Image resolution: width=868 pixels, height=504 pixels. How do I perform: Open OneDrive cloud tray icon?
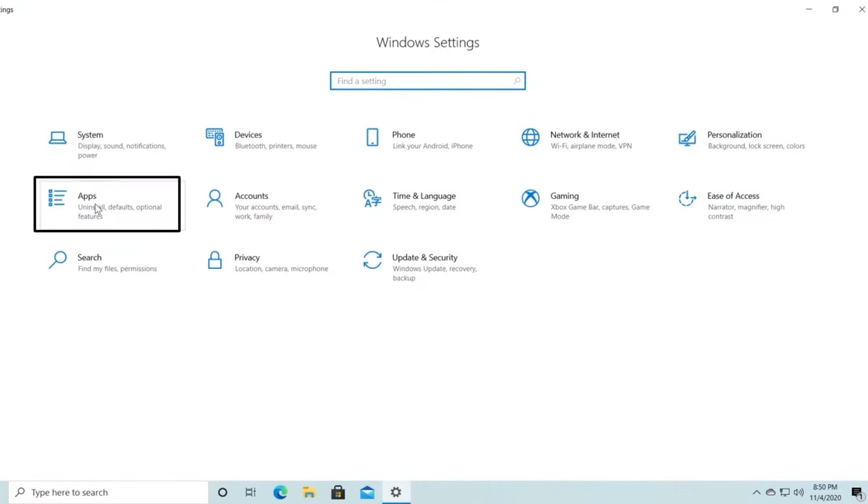click(771, 492)
